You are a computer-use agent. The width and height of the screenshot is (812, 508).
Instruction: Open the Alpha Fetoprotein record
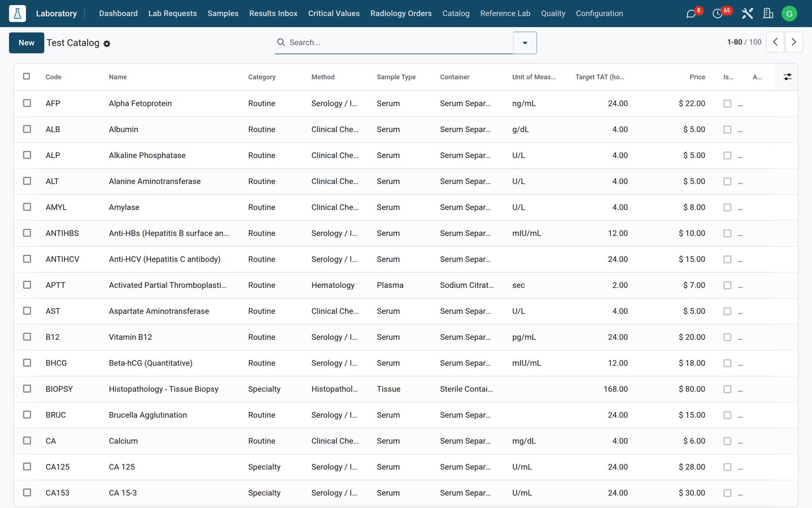coord(140,103)
